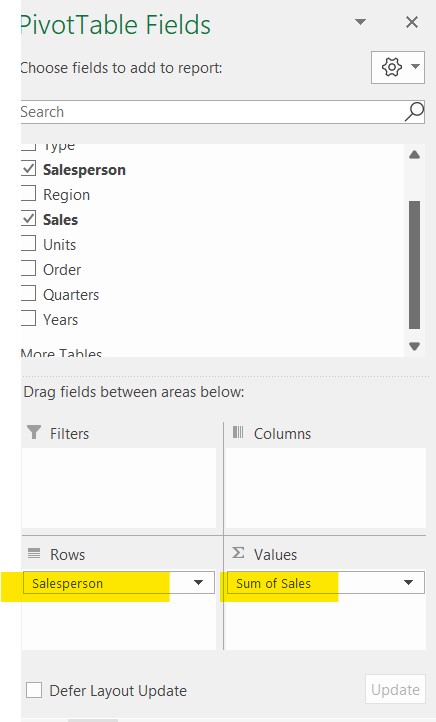The height and width of the screenshot is (722, 436).
Task: Click the field list scrollbar thumb
Action: coord(414,265)
